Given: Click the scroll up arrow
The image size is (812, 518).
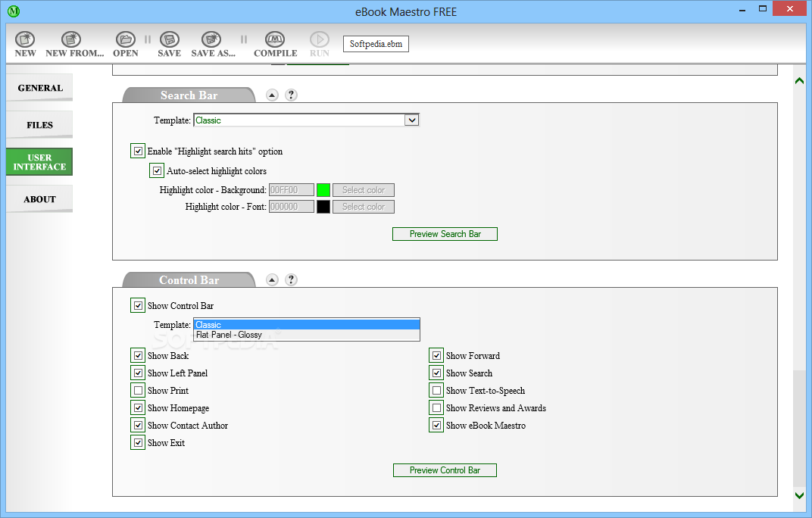Looking at the screenshot, I should coord(799,80).
